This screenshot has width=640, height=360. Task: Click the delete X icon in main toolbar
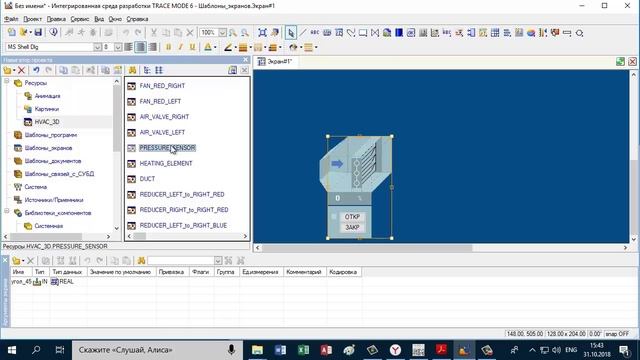tap(190, 33)
